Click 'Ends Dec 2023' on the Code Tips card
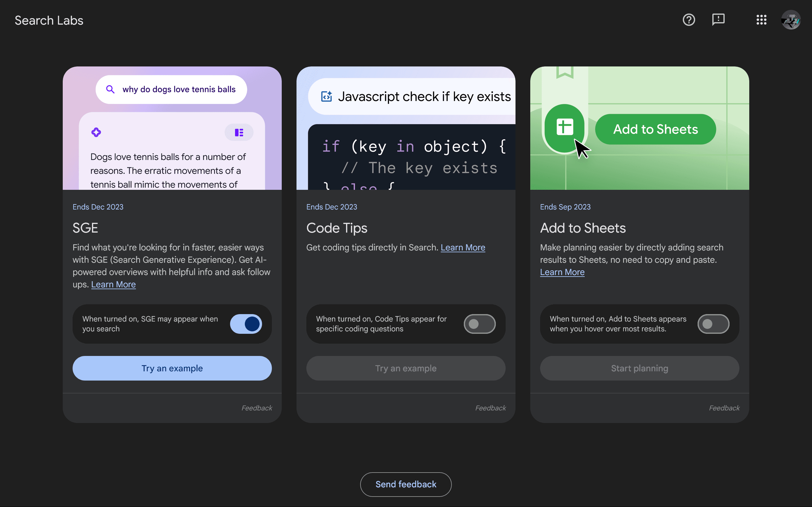The width and height of the screenshot is (812, 507). 332,207
